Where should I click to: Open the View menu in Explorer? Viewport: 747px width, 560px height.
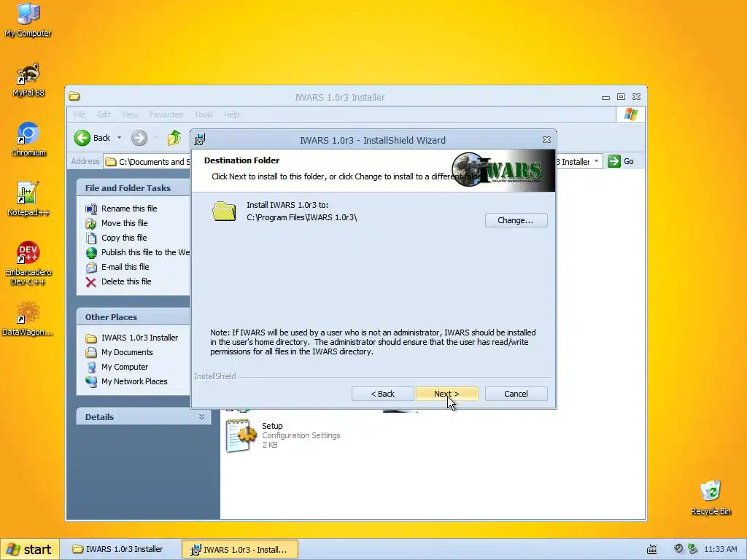point(130,114)
